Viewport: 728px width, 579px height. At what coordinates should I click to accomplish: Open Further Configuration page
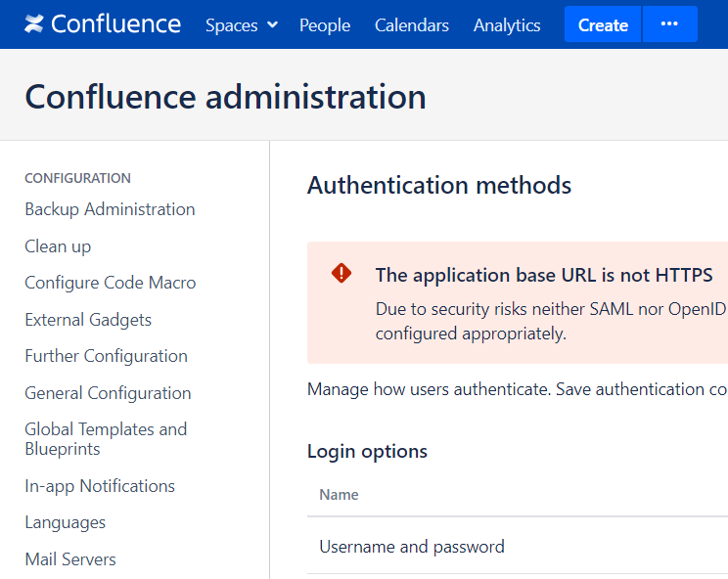click(x=106, y=356)
